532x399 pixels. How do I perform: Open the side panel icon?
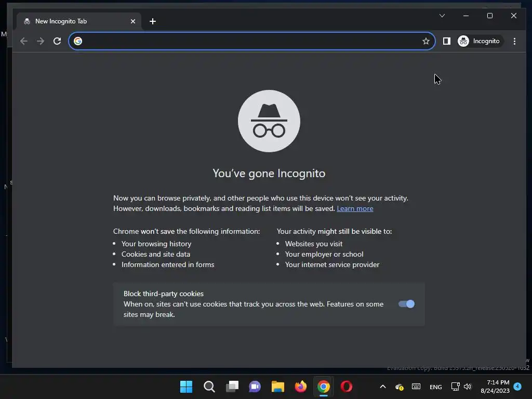coord(446,41)
